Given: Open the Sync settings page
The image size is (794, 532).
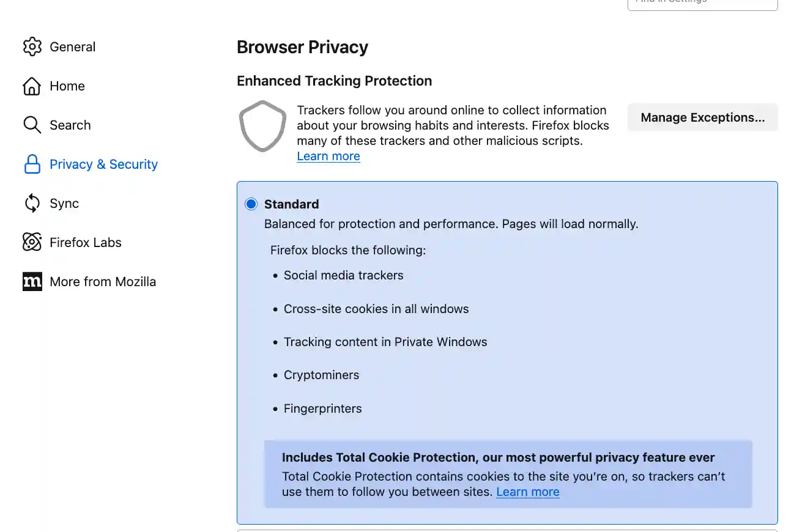Looking at the screenshot, I should (64, 203).
